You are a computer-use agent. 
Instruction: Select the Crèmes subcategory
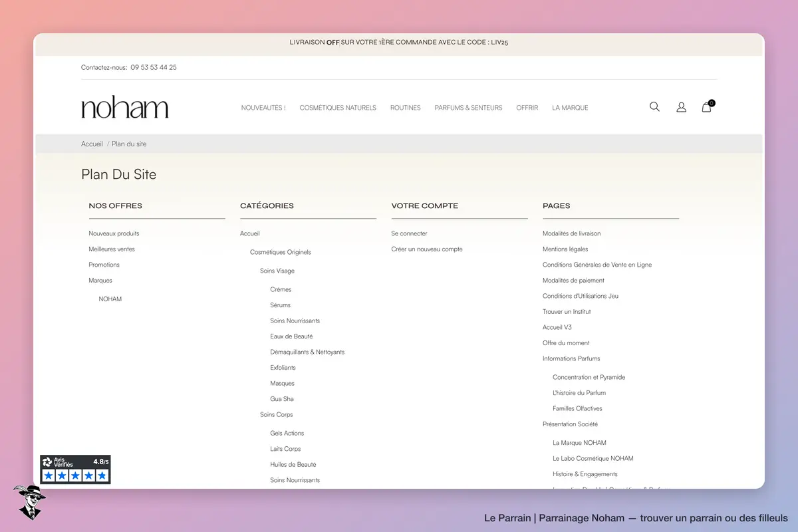pyautogui.click(x=281, y=289)
